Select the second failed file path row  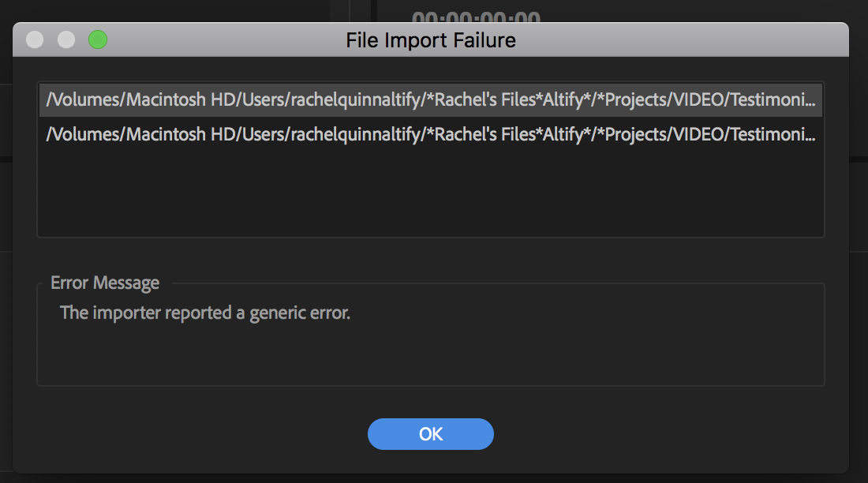coord(430,135)
